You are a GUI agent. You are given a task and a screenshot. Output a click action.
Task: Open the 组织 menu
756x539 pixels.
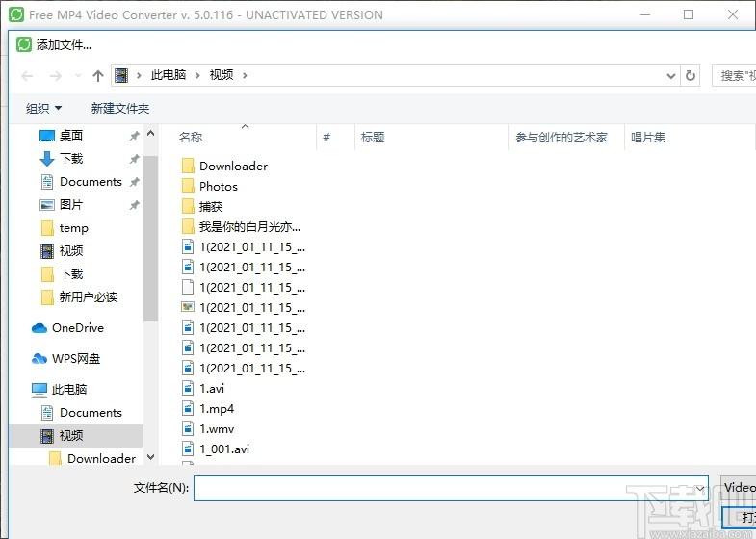click(43, 108)
